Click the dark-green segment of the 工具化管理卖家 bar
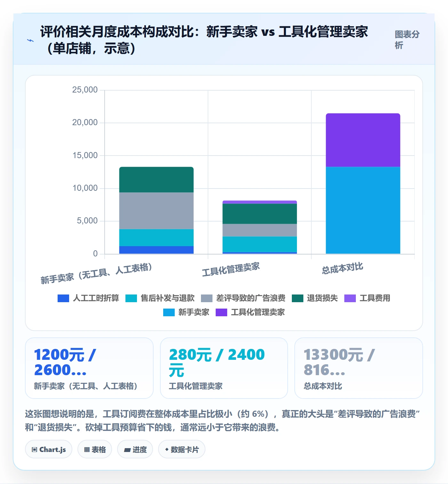The height and width of the screenshot is (484, 448). point(260,214)
